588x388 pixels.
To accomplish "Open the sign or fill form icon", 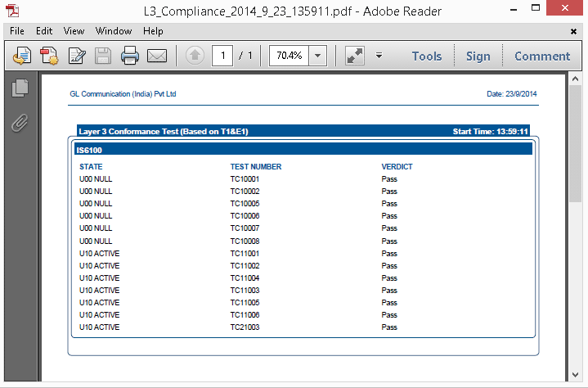I will click(x=77, y=56).
